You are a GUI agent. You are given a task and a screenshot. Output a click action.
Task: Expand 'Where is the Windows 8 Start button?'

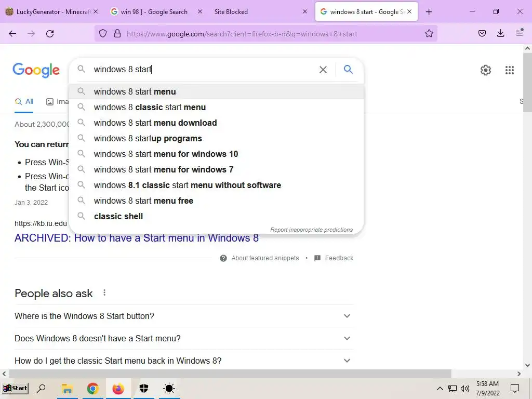click(x=184, y=316)
